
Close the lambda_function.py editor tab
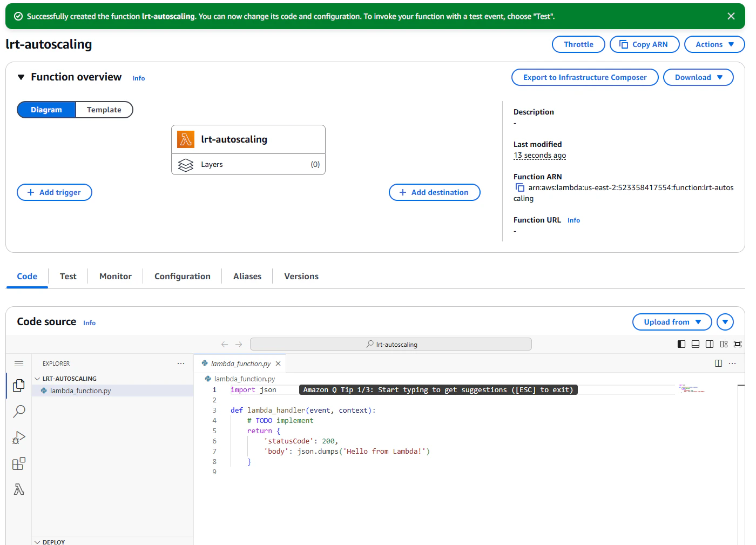[x=278, y=364]
